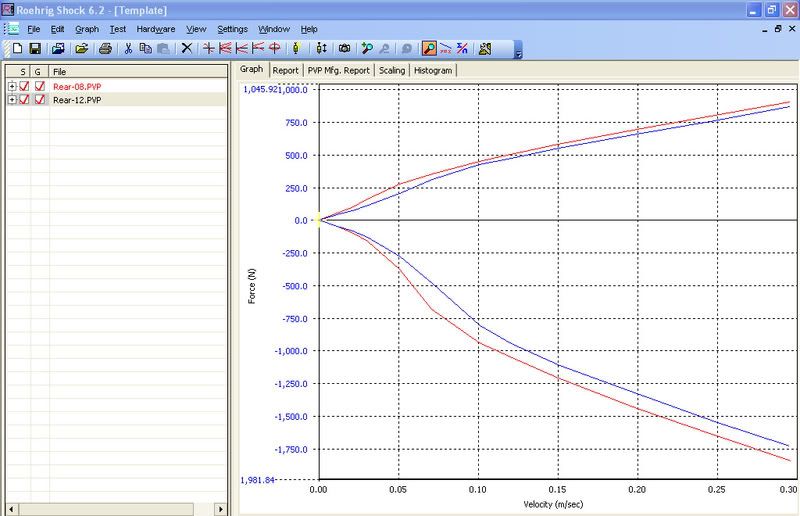This screenshot has height=516, width=800.
Task: Take a snapshot with the camera icon
Action: pyautogui.click(x=344, y=48)
